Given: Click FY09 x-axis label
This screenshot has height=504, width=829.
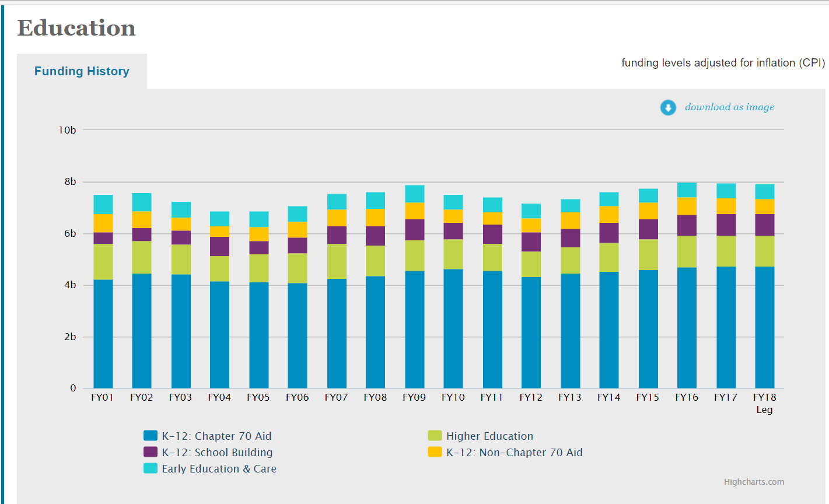Looking at the screenshot, I should point(414,397).
